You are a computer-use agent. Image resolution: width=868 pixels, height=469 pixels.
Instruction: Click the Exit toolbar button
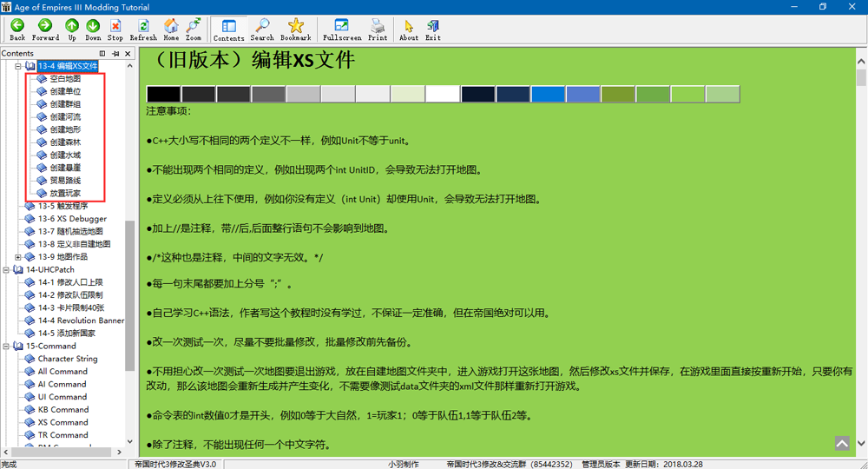(433, 30)
